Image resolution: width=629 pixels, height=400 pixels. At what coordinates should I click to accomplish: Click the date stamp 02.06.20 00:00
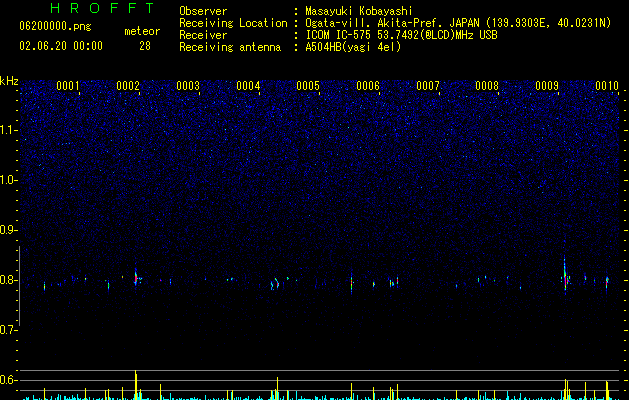pyautogui.click(x=61, y=46)
